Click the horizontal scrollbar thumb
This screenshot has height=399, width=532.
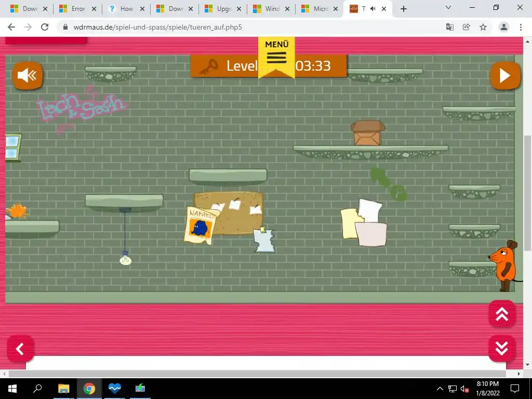[x=257, y=374]
